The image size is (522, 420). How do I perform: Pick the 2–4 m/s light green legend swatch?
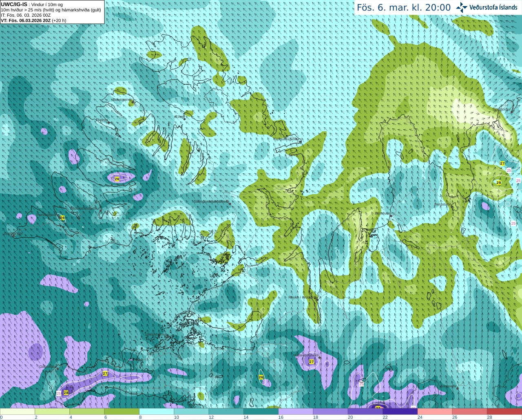click(x=53, y=411)
